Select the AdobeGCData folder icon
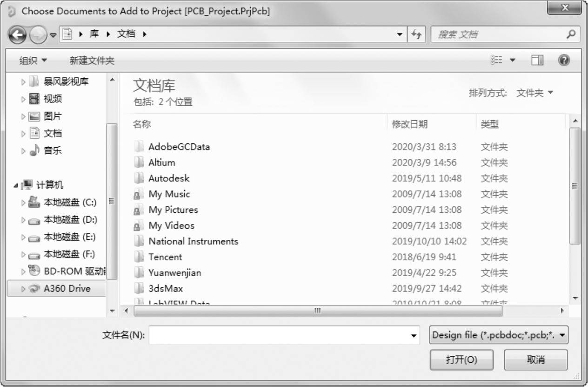588x387 pixels. pos(139,147)
